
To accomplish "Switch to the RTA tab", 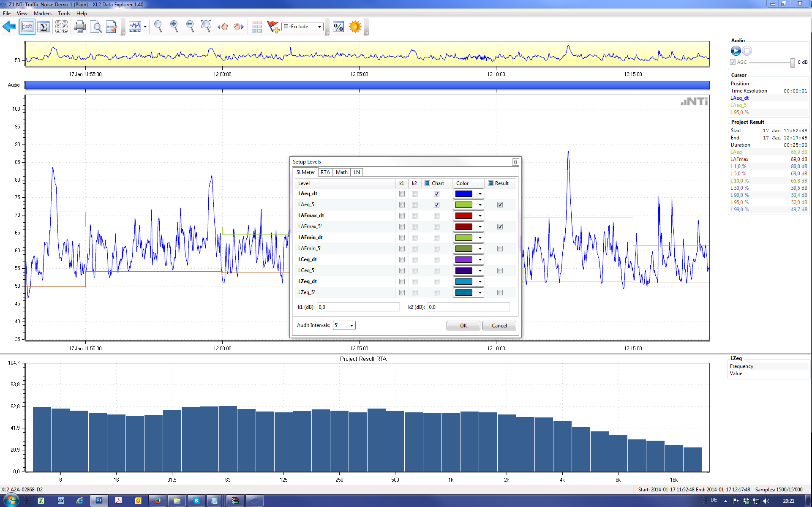I will coord(325,172).
